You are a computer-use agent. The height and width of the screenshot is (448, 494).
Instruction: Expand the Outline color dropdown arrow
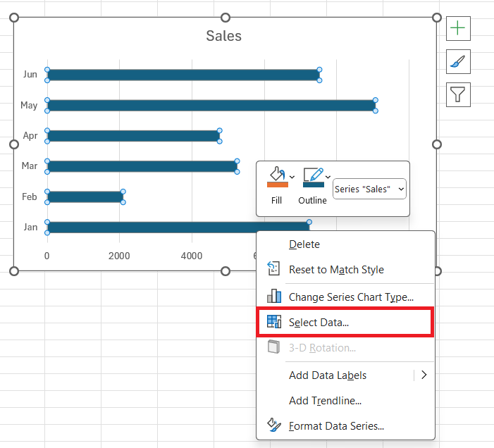[x=328, y=177]
